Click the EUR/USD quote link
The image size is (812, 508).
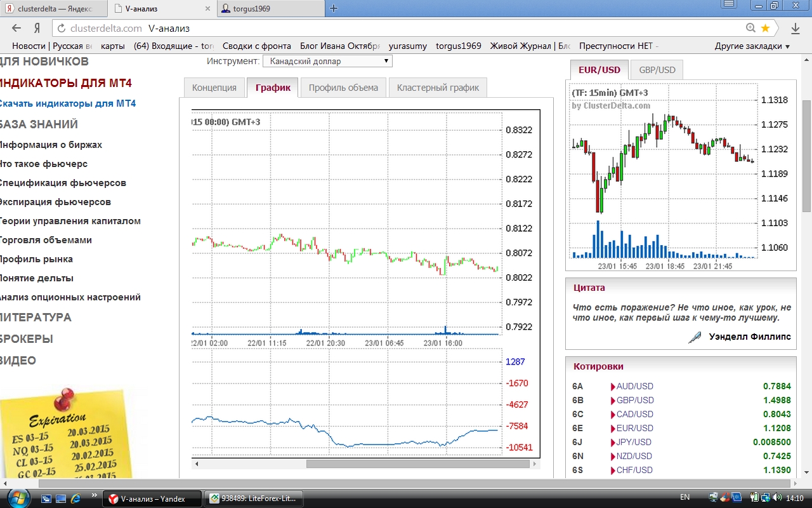tap(634, 428)
